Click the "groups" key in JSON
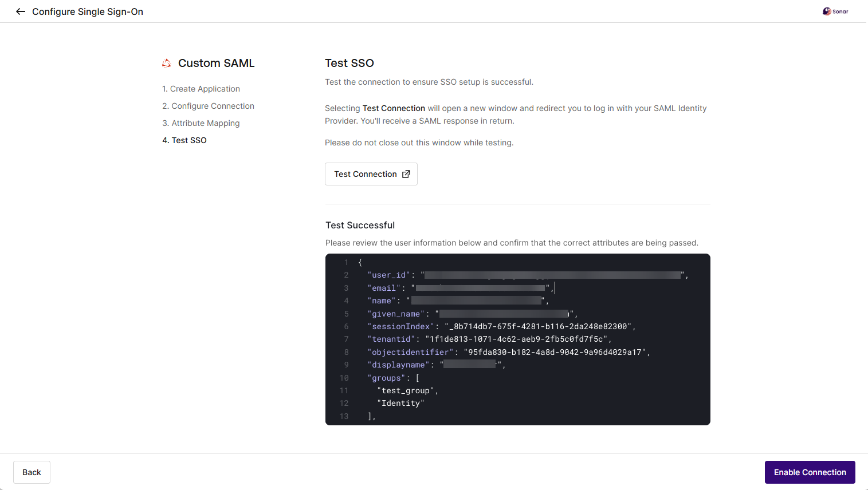868x490 pixels. pyautogui.click(x=387, y=378)
